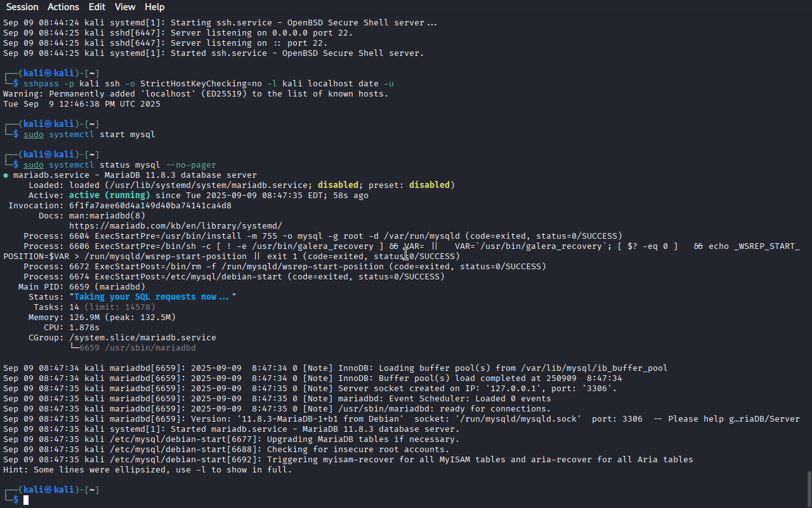
Task: Click the Kali symbol in the bottom prompt
Action: [48, 490]
